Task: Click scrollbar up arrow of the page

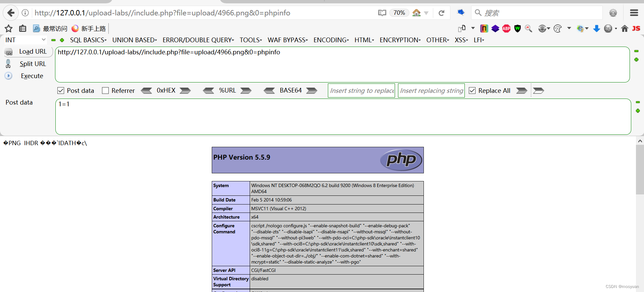Action: 640,141
